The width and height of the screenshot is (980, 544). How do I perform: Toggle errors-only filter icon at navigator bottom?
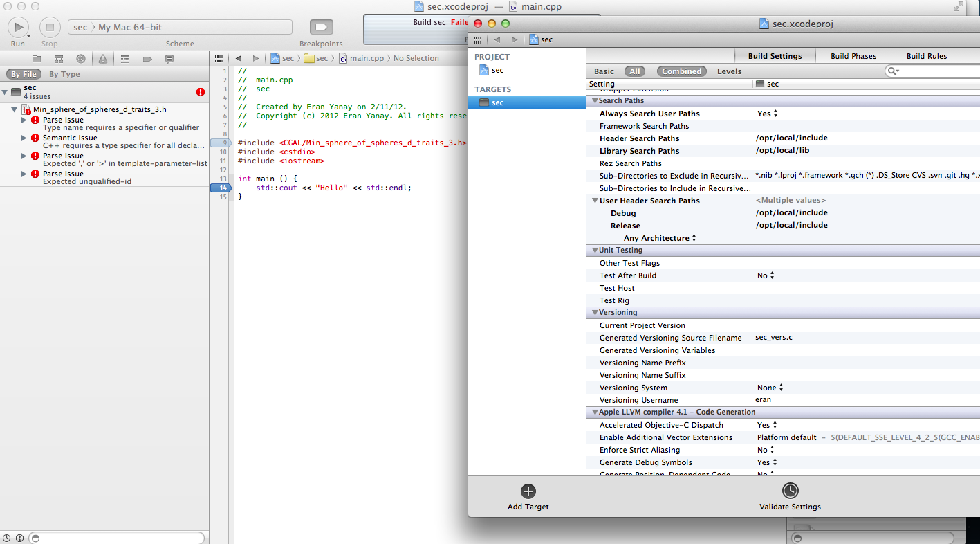tap(19, 538)
